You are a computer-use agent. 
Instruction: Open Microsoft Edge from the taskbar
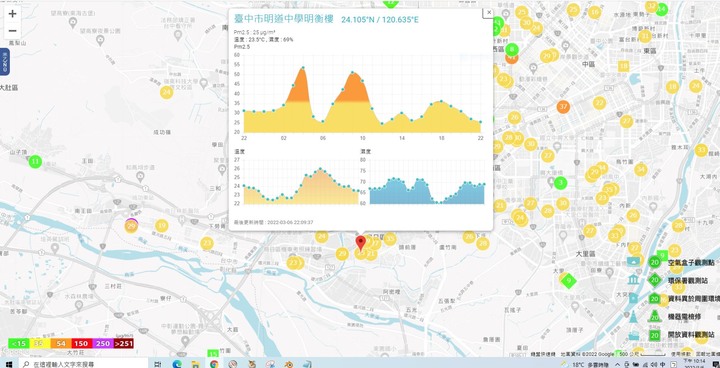click(177, 364)
